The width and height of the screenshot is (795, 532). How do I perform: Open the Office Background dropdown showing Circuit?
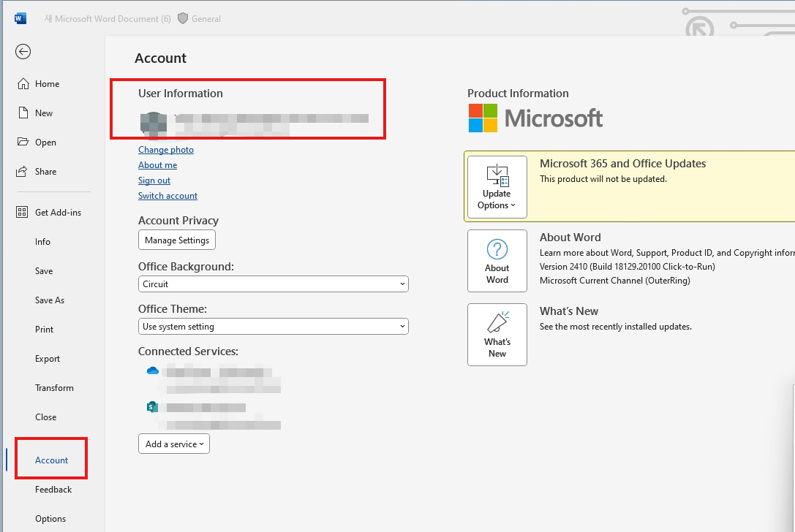point(274,284)
